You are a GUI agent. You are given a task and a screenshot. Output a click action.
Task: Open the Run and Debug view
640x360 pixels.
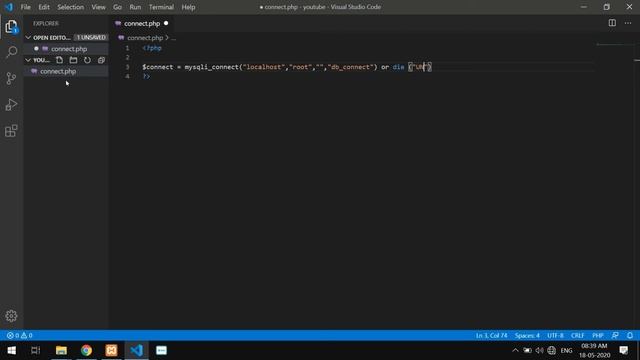click(11, 105)
